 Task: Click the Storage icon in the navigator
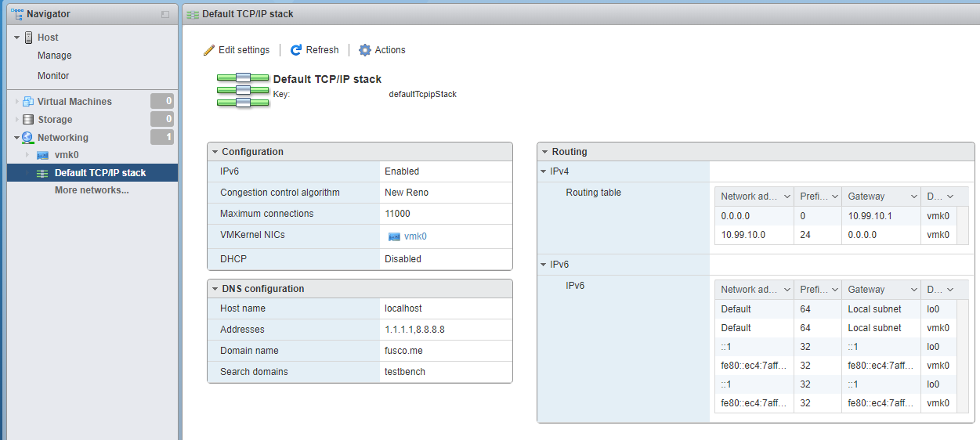click(29, 120)
